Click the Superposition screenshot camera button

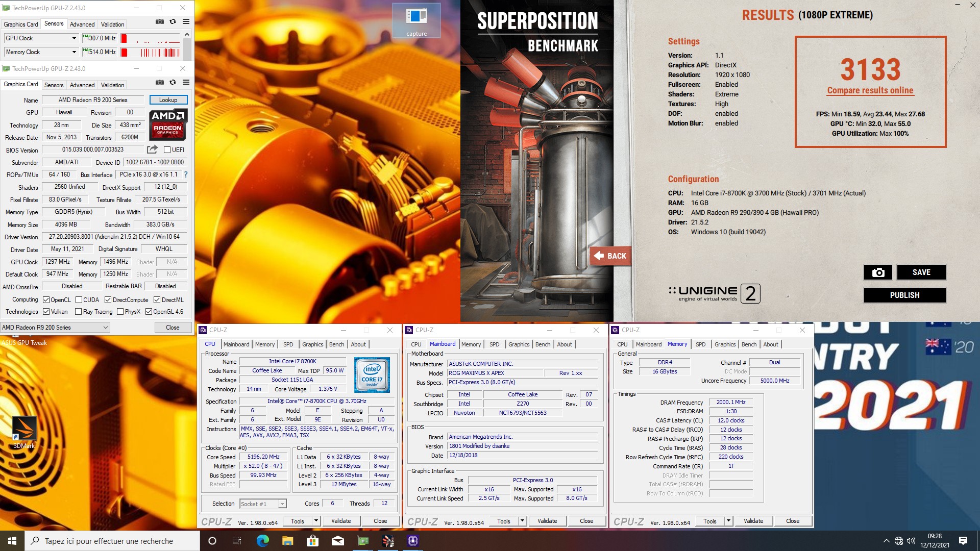[878, 272]
